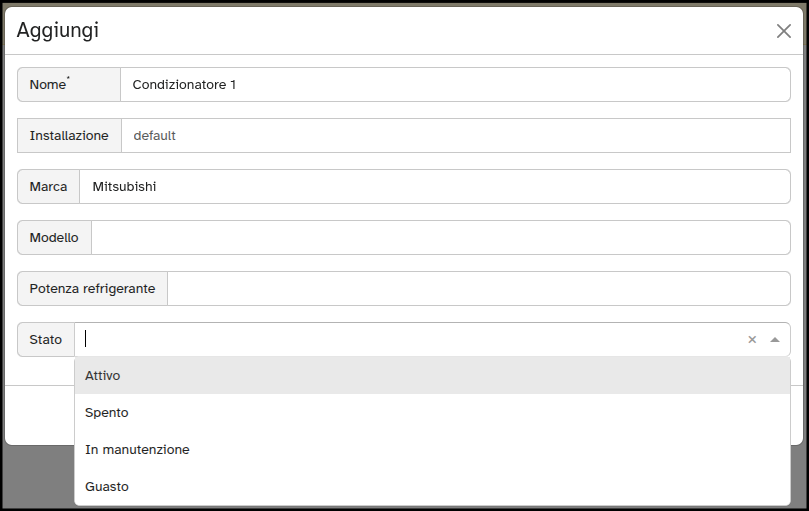The image size is (809, 511).
Task: Click inside the Stato search box
Action: (x=410, y=340)
